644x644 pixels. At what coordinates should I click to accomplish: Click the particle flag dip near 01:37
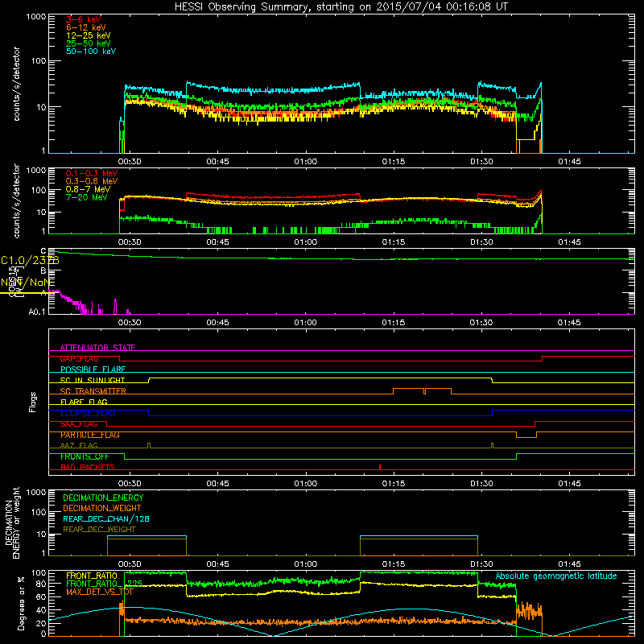click(x=526, y=435)
